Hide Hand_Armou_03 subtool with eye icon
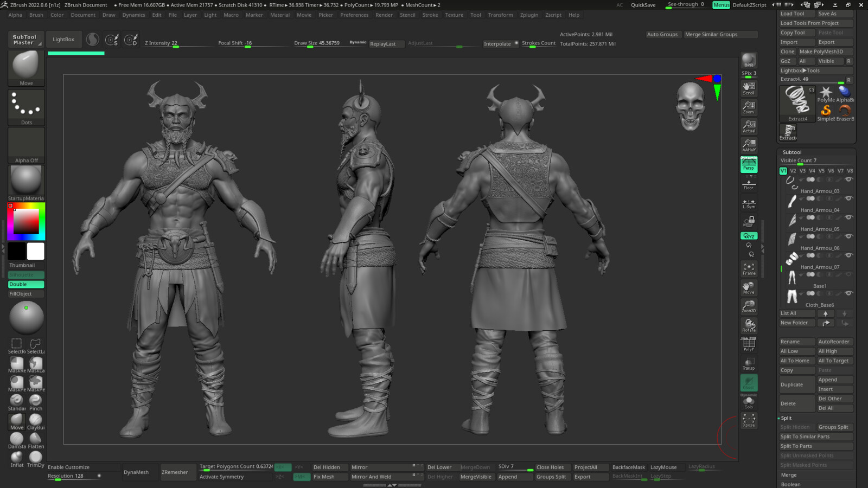The image size is (868, 488). tap(849, 179)
